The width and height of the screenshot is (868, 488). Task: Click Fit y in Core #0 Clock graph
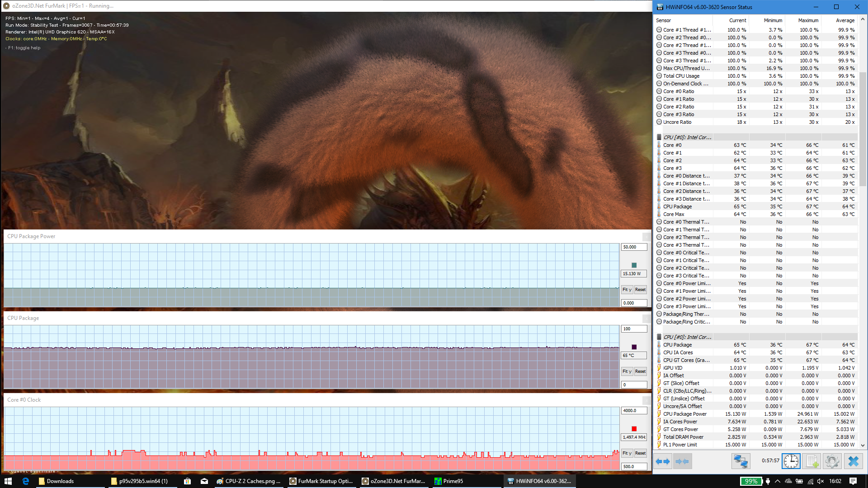pyautogui.click(x=627, y=453)
